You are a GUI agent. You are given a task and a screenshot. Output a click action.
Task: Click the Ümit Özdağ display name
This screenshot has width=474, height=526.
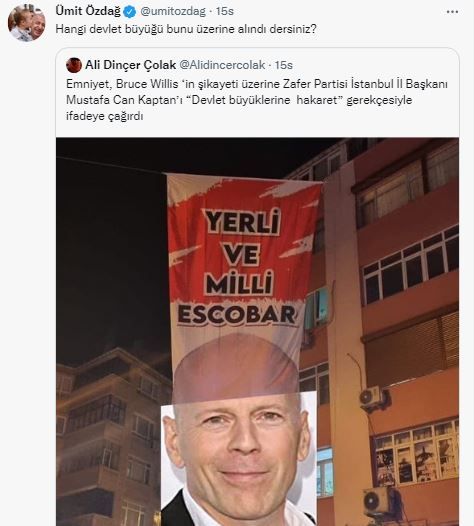point(88,11)
